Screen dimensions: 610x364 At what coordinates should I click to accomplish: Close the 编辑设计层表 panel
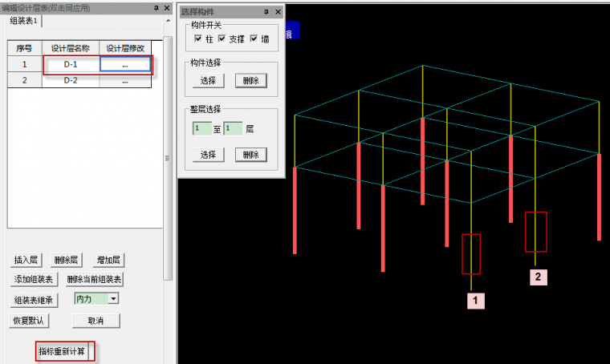point(166,8)
